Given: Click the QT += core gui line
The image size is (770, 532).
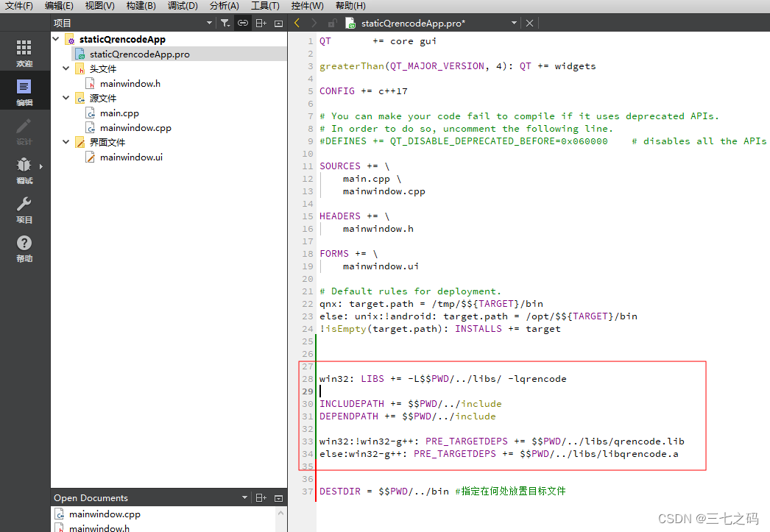Looking at the screenshot, I should point(378,41).
